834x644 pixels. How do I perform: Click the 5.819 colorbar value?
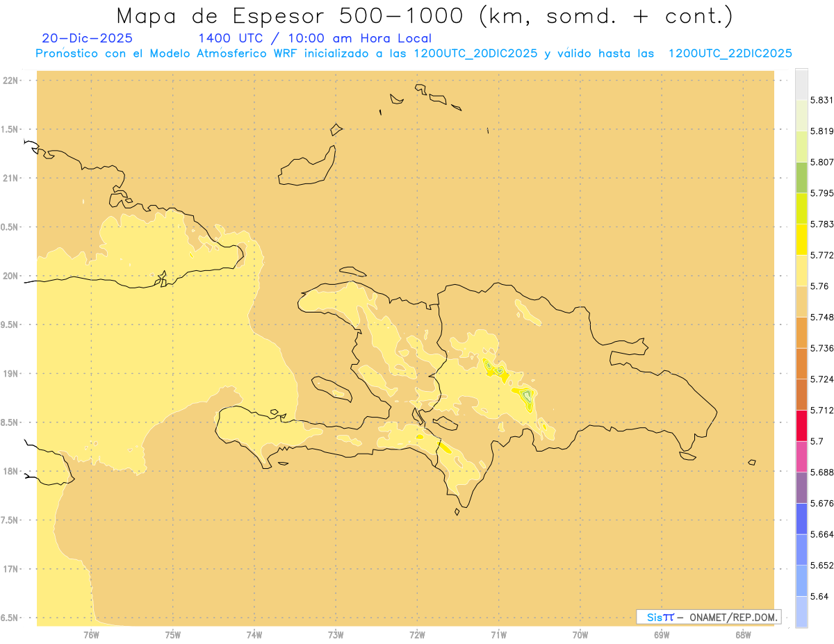click(x=821, y=131)
